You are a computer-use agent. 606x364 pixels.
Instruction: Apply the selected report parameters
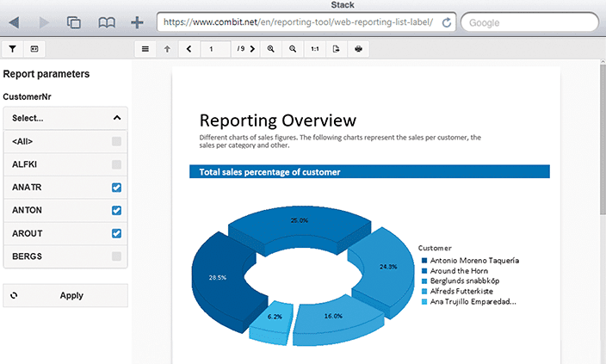coord(65,296)
